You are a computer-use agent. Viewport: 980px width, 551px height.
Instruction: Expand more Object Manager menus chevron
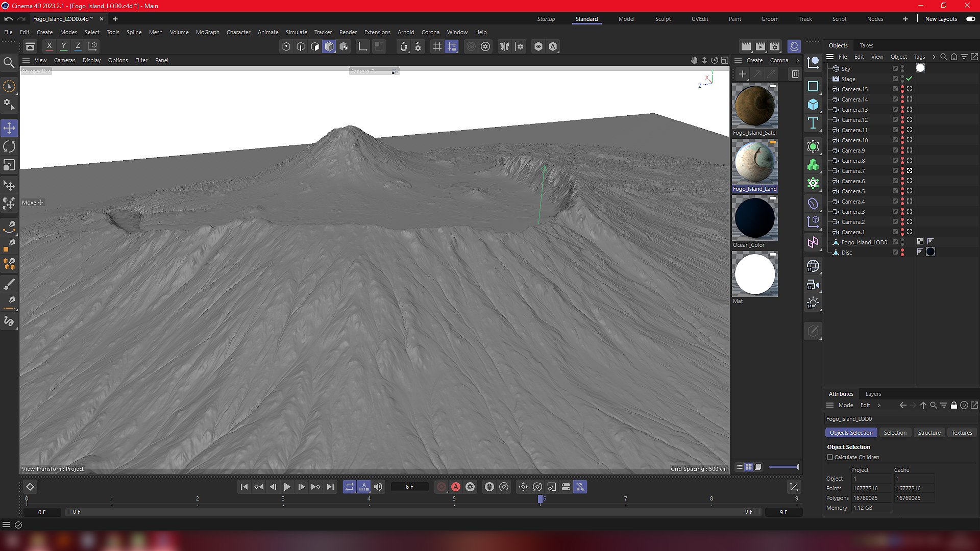[x=934, y=57]
